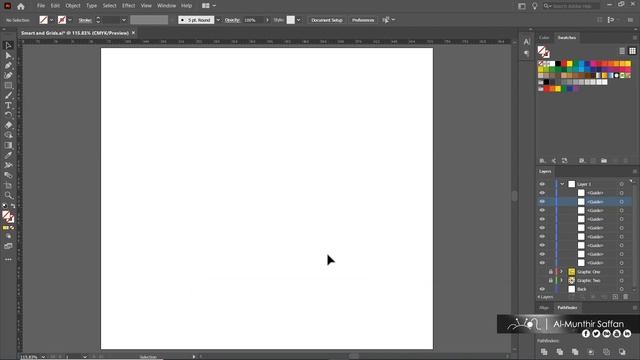Click target circle of the Back layer

pos(621,289)
